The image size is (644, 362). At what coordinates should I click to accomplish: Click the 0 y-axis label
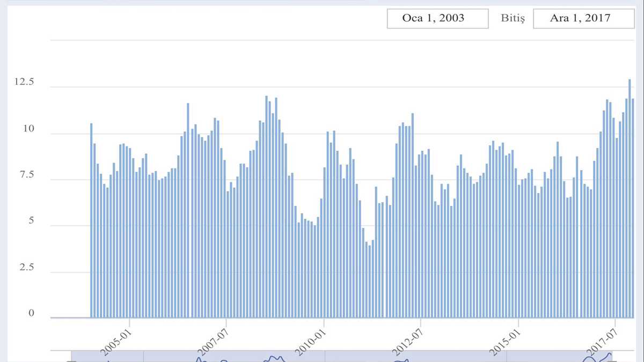pos(31,313)
